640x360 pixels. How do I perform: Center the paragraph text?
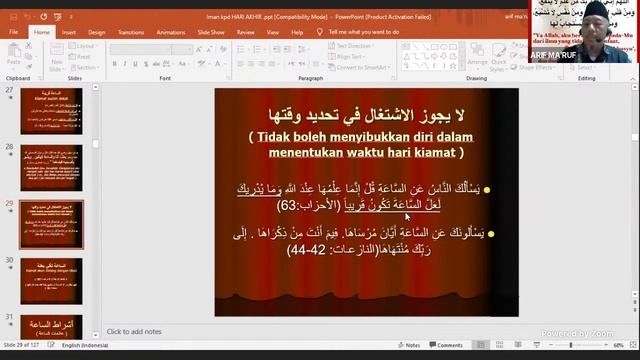pyautogui.click(x=251, y=64)
